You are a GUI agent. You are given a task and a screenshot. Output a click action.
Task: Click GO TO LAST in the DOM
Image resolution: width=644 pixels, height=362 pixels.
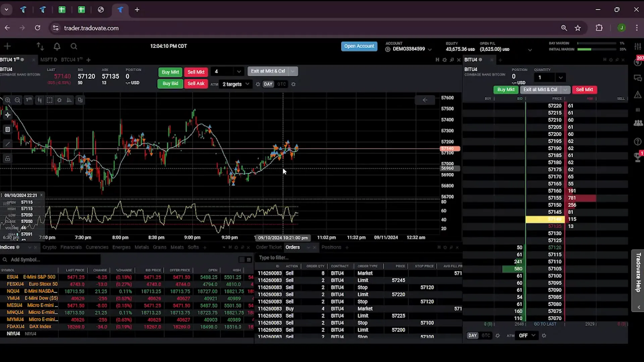[x=545, y=324]
